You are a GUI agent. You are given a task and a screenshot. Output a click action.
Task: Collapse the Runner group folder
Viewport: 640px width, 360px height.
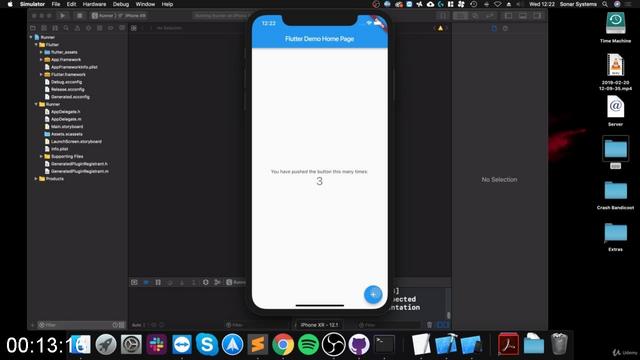36,104
